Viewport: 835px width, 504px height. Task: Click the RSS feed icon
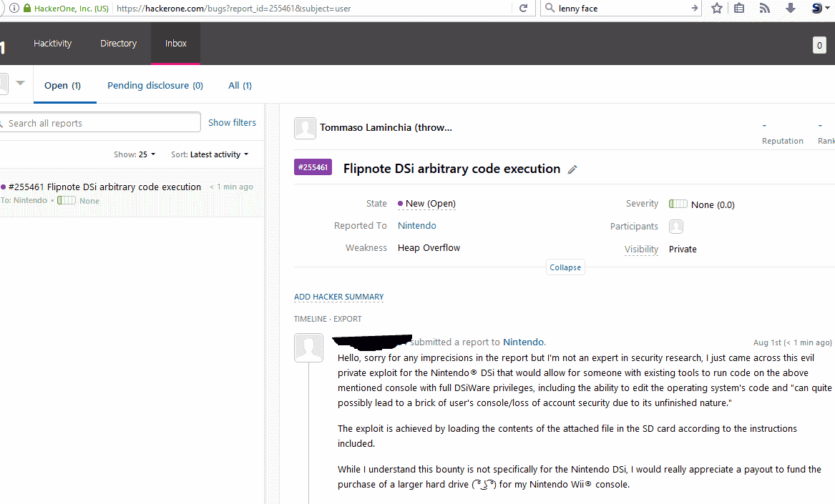[x=765, y=8]
